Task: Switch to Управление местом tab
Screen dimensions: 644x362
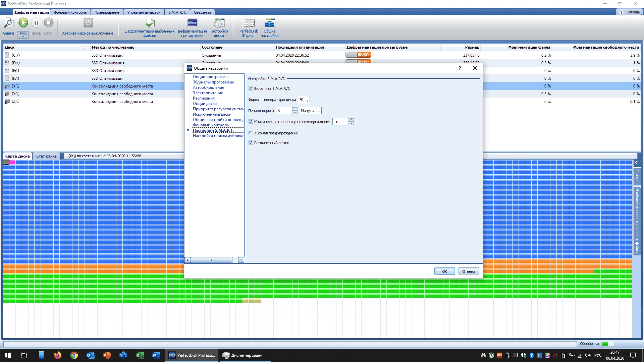Action: point(144,12)
